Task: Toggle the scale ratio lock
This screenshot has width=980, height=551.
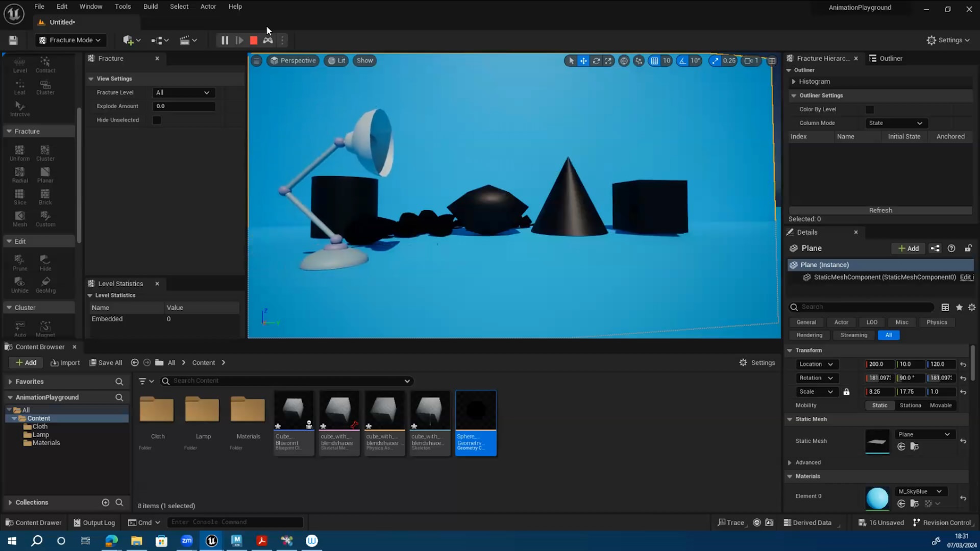Action: tap(847, 392)
